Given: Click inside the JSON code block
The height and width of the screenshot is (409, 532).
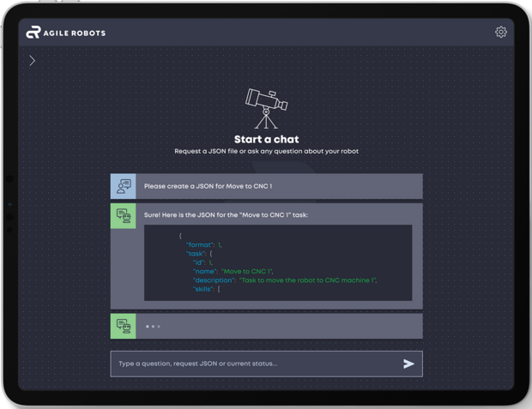Looking at the screenshot, I should click(278, 262).
